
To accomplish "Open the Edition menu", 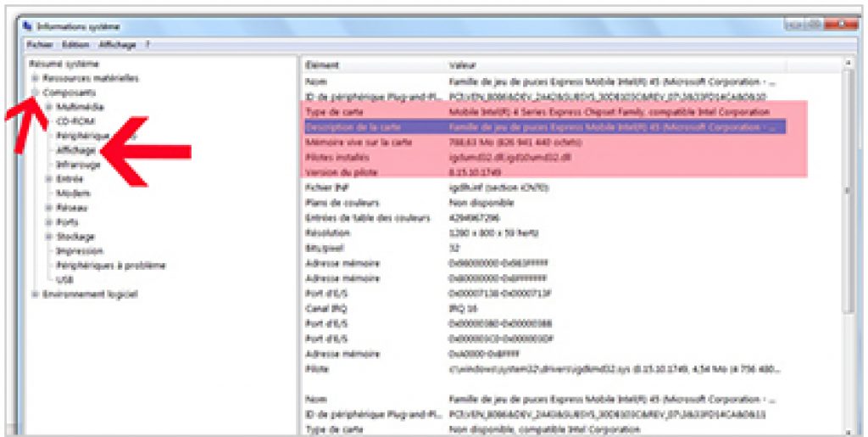I will pos(75,44).
